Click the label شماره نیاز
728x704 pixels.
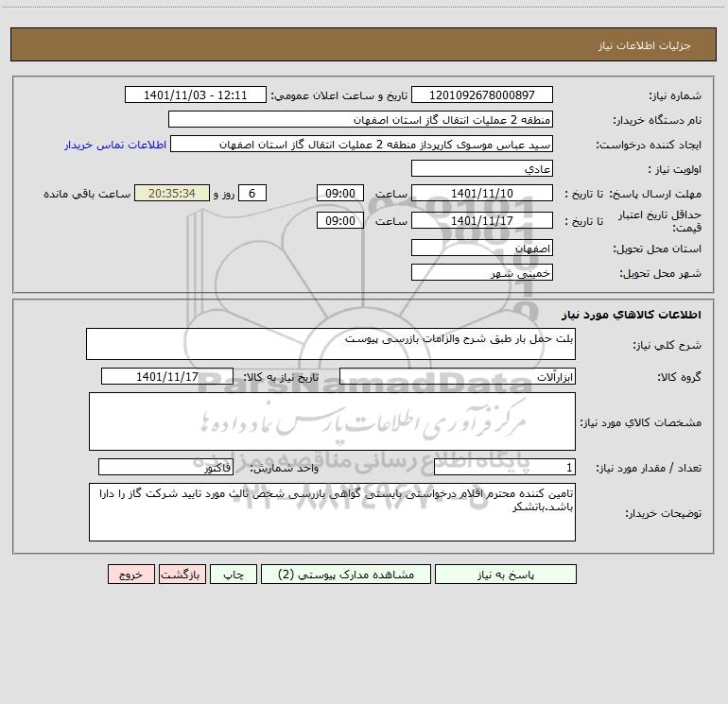pyautogui.click(x=675, y=96)
